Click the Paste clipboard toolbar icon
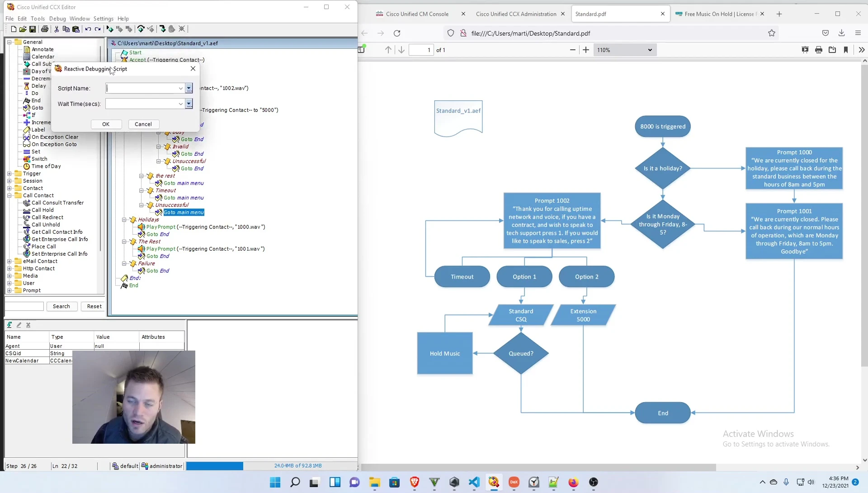The width and height of the screenshot is (868, 493). (x=76, y=29)
